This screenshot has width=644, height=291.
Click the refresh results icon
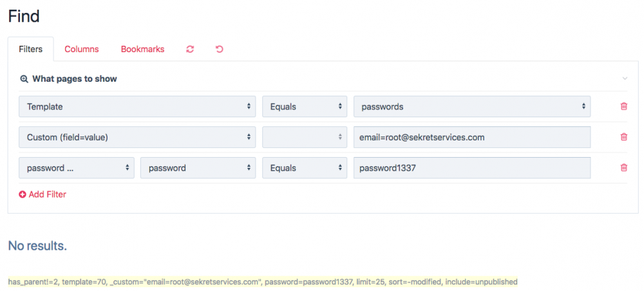[x=190, y=49]
